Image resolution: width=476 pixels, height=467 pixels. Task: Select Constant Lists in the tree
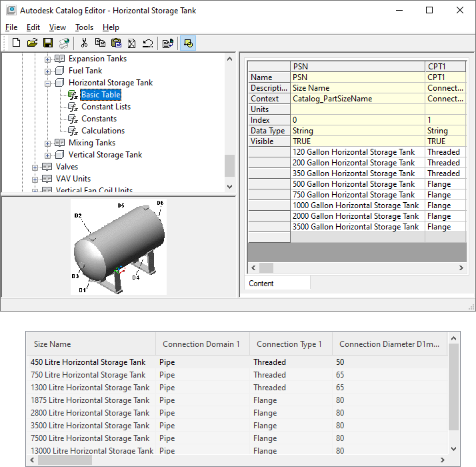pyautogui.click(x=106, y=107)
